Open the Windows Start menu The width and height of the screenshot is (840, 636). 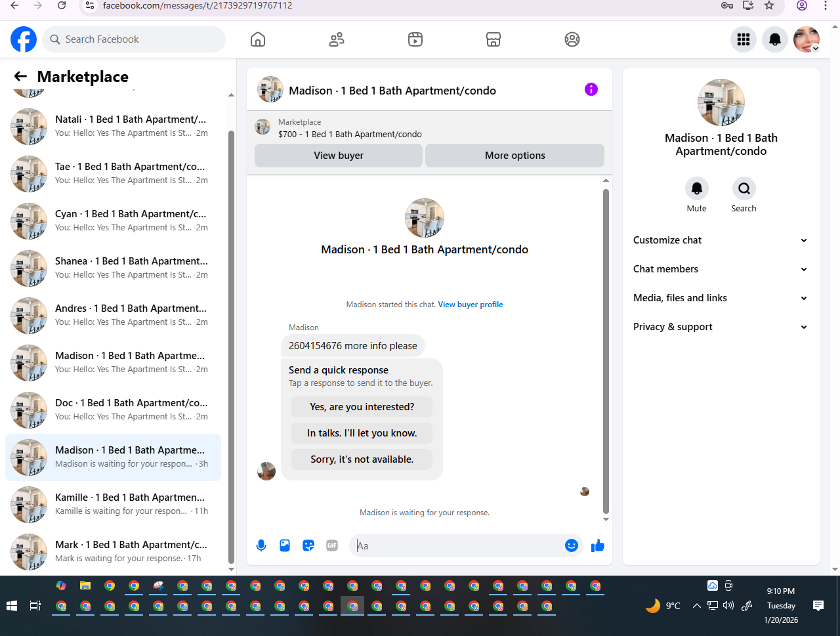click(12, 606)
